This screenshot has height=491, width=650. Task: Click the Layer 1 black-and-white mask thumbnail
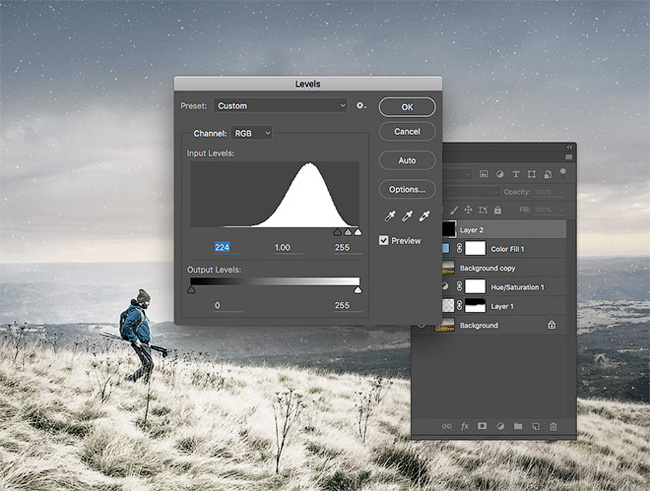tap(475, 306)
